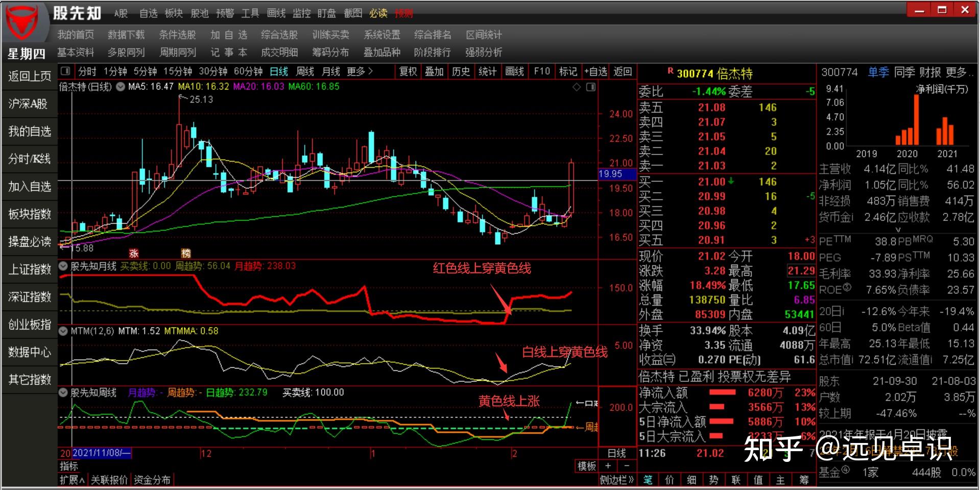Click 标记 in the chart toolbar
The height and width of the screenshot is (490, 980).
(568, 72)
